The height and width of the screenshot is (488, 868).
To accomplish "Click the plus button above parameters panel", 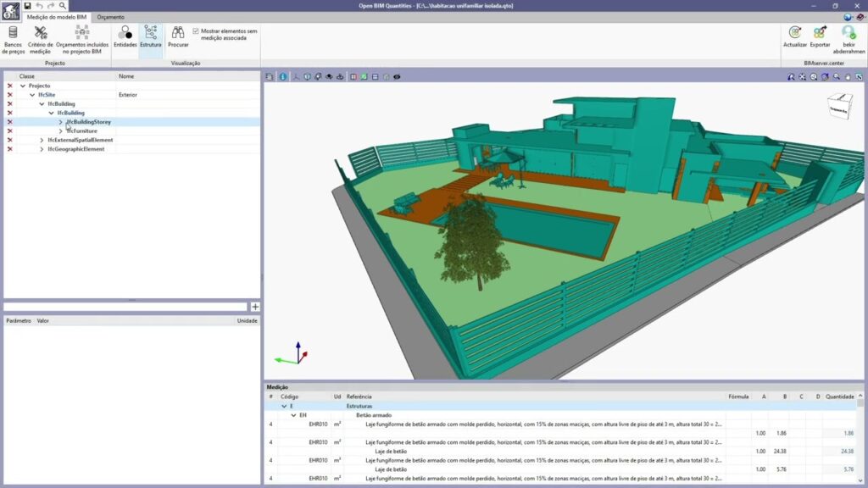I will pos(255,307).
